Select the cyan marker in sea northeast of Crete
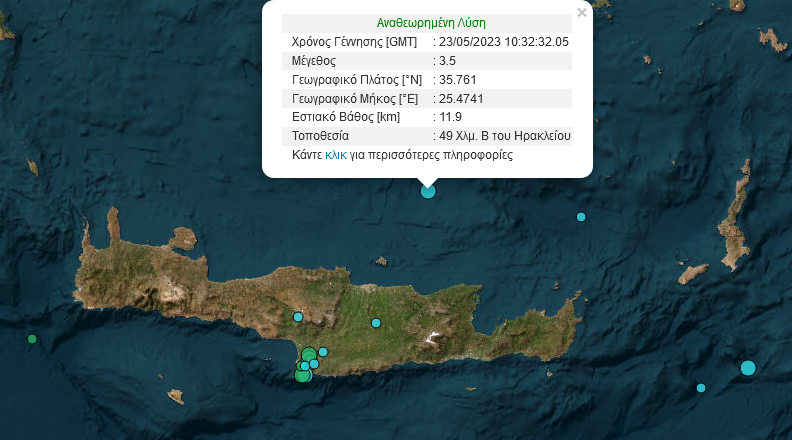792x440 pixels. click(581, 217)
